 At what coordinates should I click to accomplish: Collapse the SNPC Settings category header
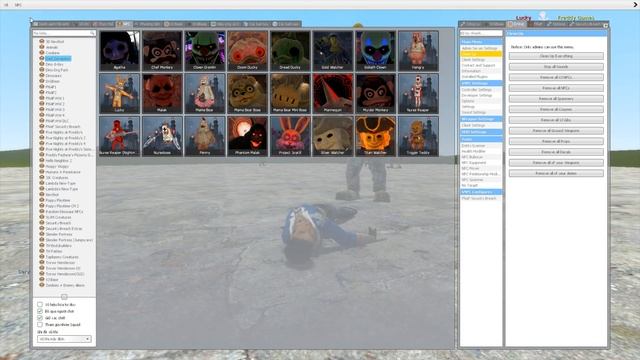(481, 83)
